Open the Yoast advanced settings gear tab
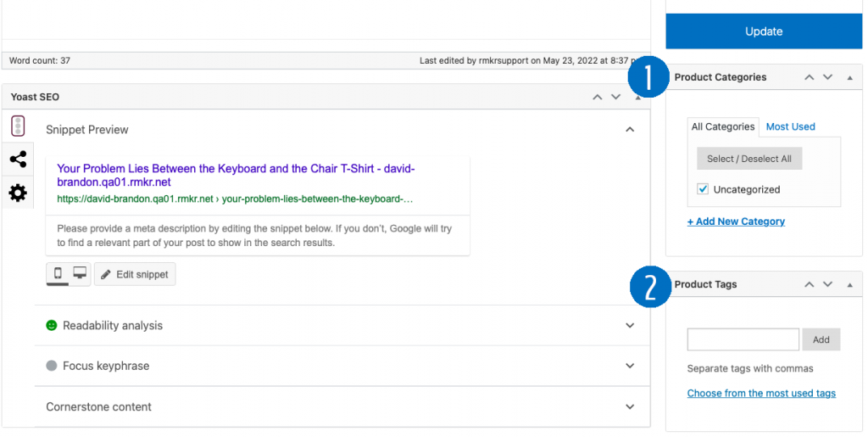This screenshot has height=437, width=868. [18, 193]
